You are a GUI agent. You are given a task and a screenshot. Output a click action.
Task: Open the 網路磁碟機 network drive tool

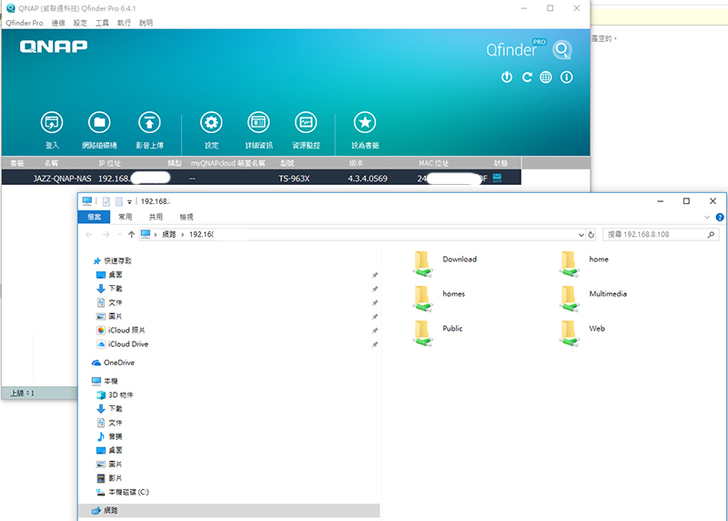point(99,122)
